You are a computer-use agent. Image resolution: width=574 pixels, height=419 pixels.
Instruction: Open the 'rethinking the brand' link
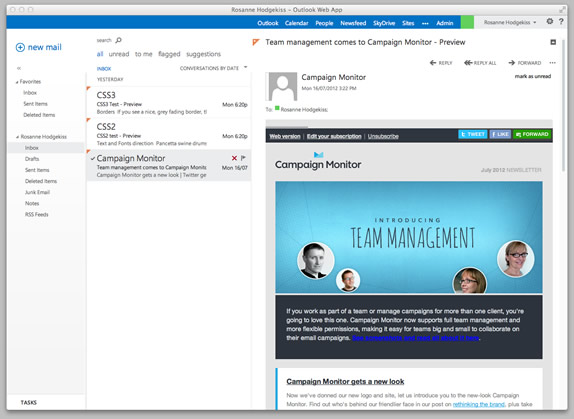[478, 404]
